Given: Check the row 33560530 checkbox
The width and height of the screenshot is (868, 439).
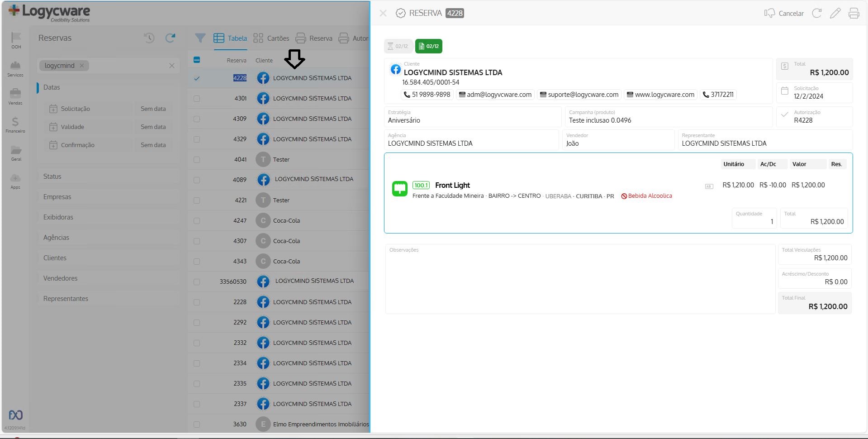Looking at the screenshot, I should (x=197, y=282).
